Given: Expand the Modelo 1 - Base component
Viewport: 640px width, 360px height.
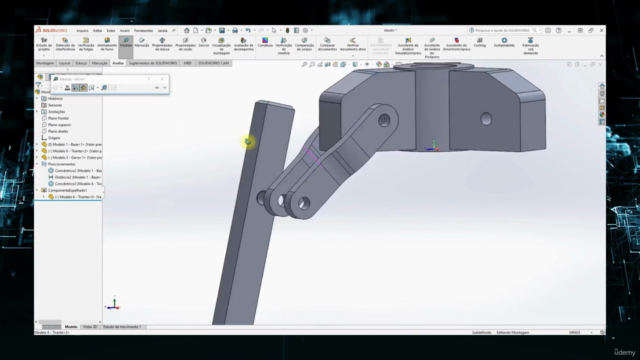Looking at the screenshot, I should [x=37, y=144].
